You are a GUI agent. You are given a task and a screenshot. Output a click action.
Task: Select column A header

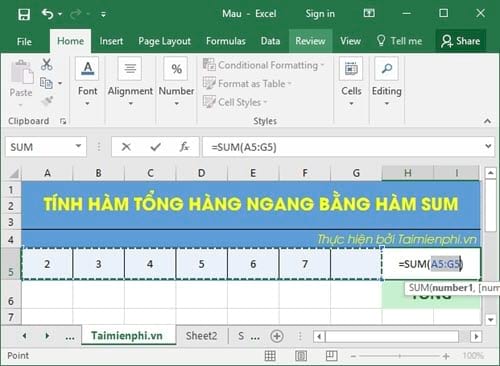tap(47, 173)
